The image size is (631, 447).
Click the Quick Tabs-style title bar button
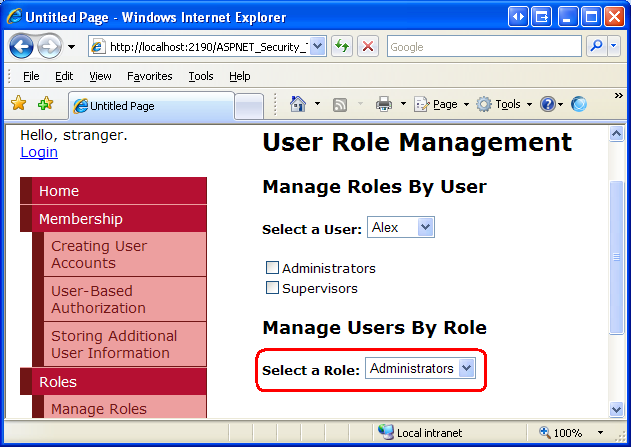coord(542,17)
